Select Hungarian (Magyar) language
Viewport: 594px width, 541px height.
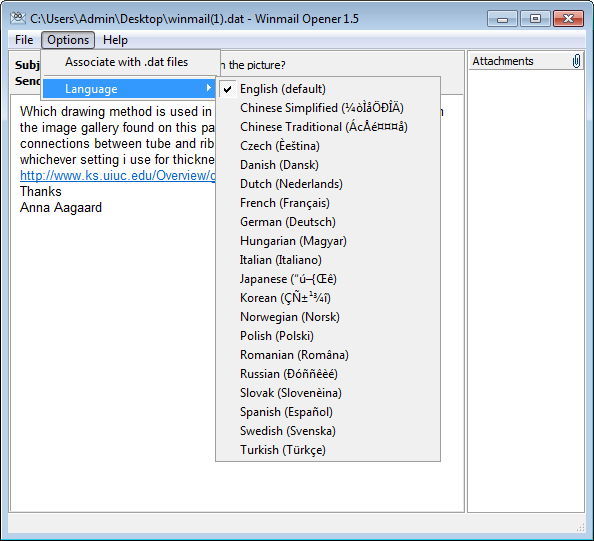click(x=328, y=241)
